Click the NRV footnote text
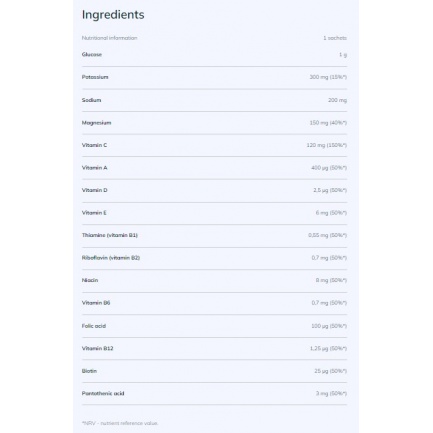Image resolution: width=433 pixels, height=433 pixels. 120,423
